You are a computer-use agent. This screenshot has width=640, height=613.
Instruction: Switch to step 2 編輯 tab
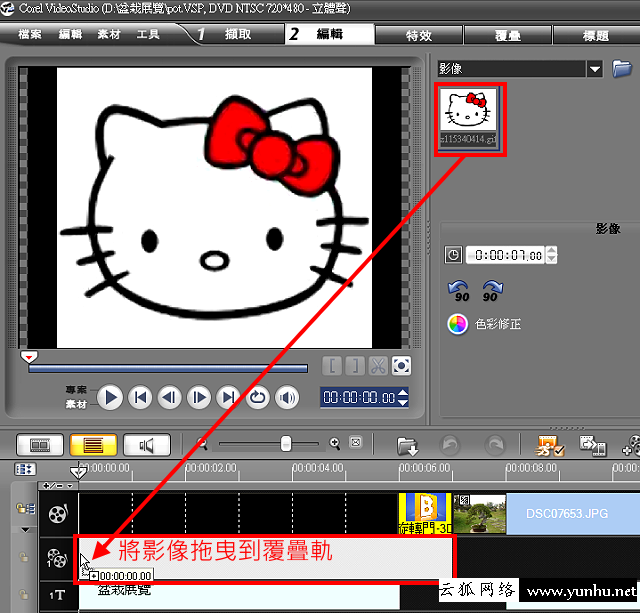[x=329, y=34]
